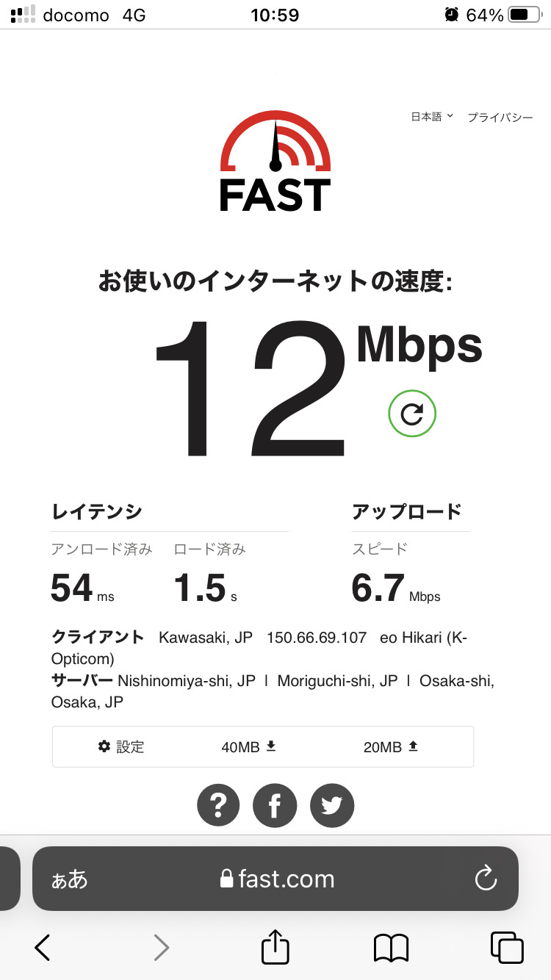Share result via Twitter icon
The width and height of the screenshot is (551, 980).
(x=332, y=805)
